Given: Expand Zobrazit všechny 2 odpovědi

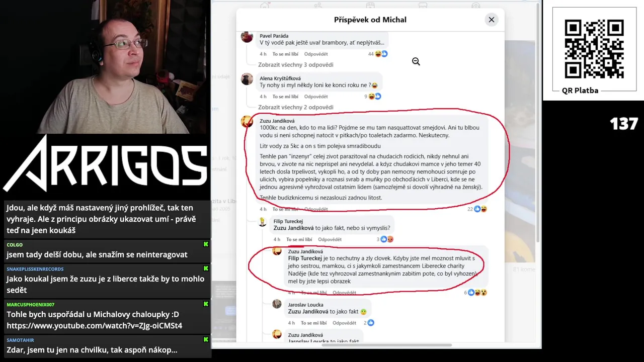Looking at the screenshot, I should [296, 107].
